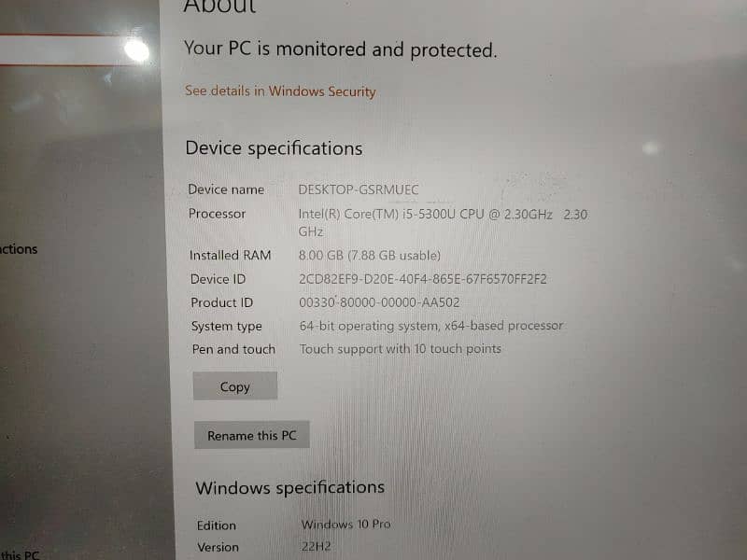Click the Rename this PC button
747x560 pixels.
251,435
